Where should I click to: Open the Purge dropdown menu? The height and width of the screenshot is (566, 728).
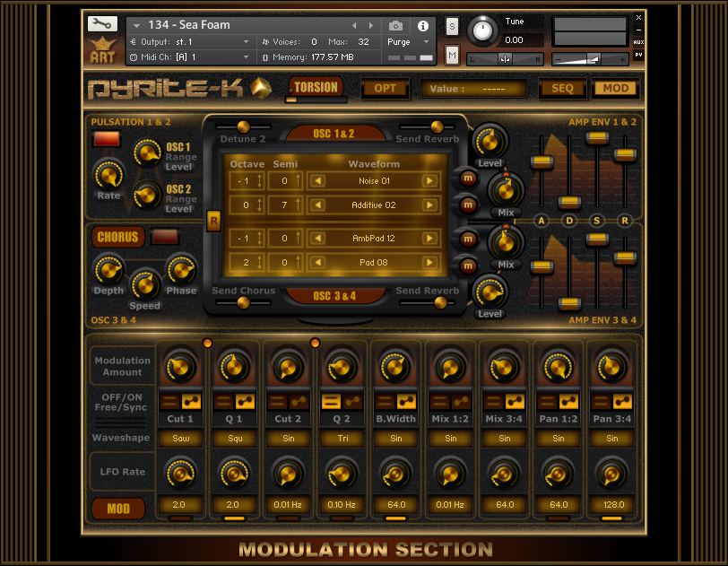(409, 42)
